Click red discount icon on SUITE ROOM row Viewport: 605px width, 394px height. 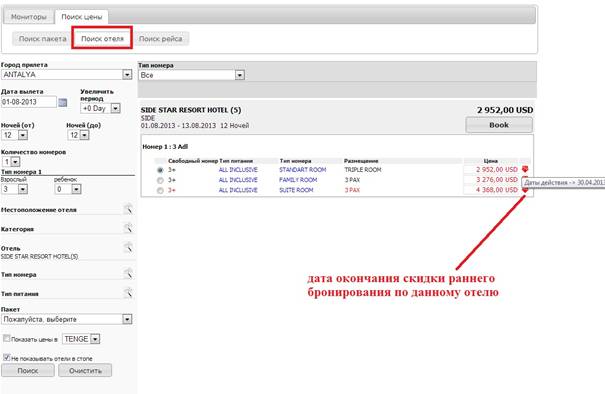[525, 190]
